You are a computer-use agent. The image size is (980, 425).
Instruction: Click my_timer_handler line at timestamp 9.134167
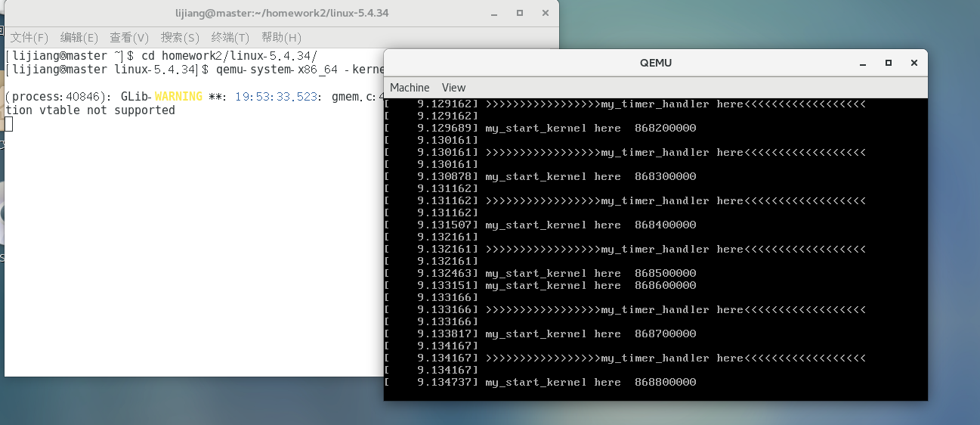675,358
